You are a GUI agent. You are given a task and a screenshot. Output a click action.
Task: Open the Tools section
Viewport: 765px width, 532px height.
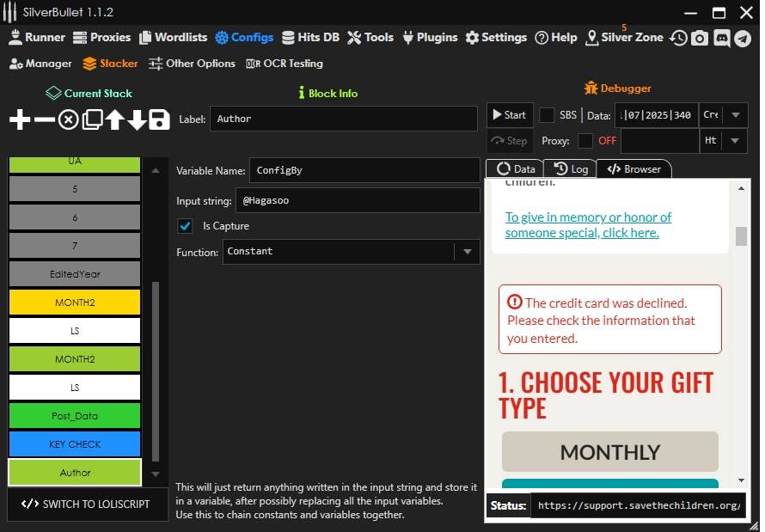(370, 37)
